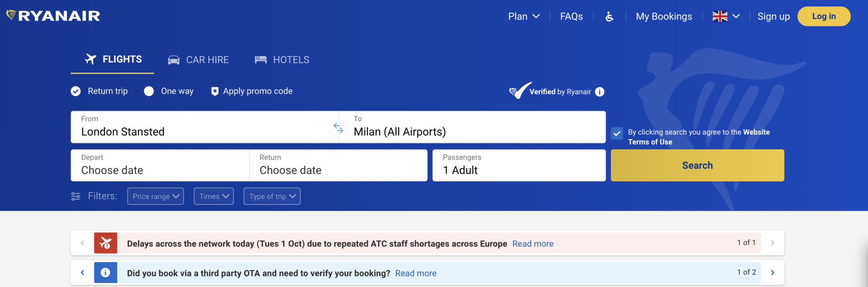868x287 pixels.
Task: Select the One way radio button
Action: [149, 91]
